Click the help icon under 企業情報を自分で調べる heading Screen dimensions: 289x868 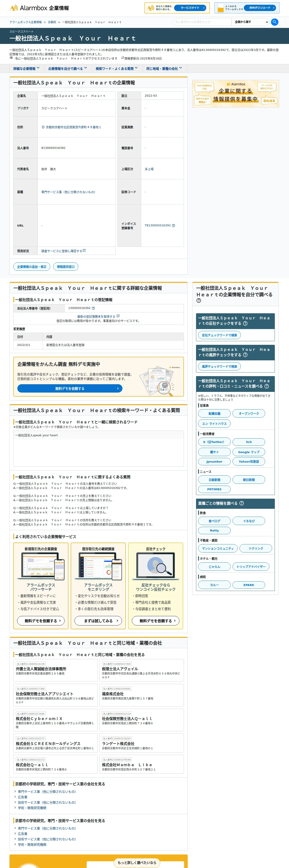[x=199, y=301]
